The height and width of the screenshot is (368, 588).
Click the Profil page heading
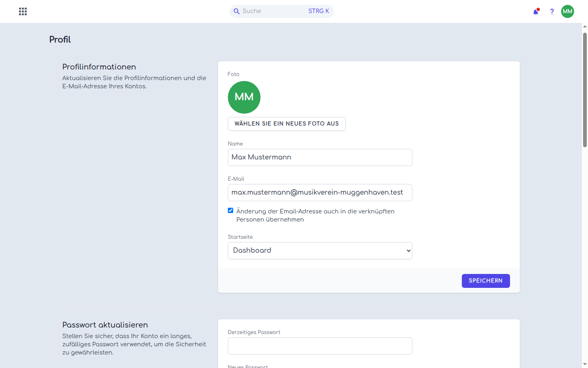[x=60, y=40]
